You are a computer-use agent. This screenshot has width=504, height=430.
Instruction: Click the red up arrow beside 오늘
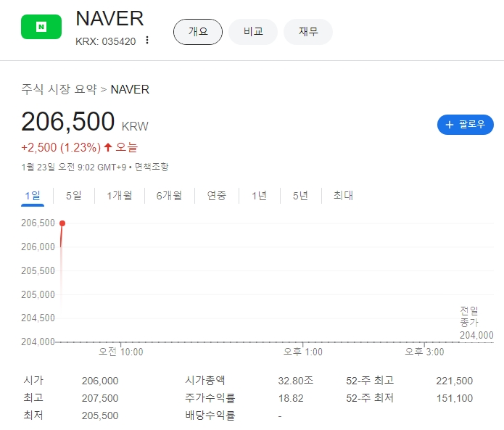click(108, 147)
